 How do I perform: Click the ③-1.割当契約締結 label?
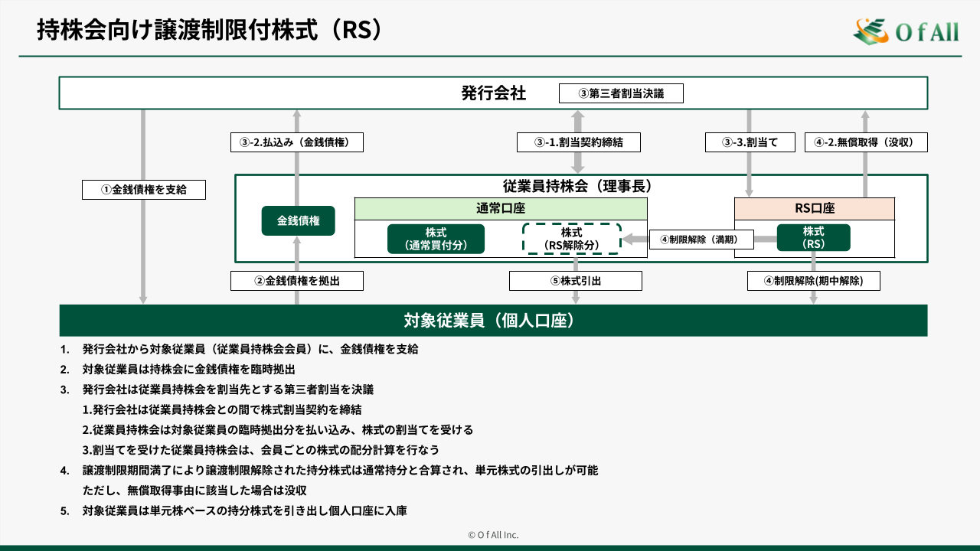pyautogui.click(x=578, y=142)
